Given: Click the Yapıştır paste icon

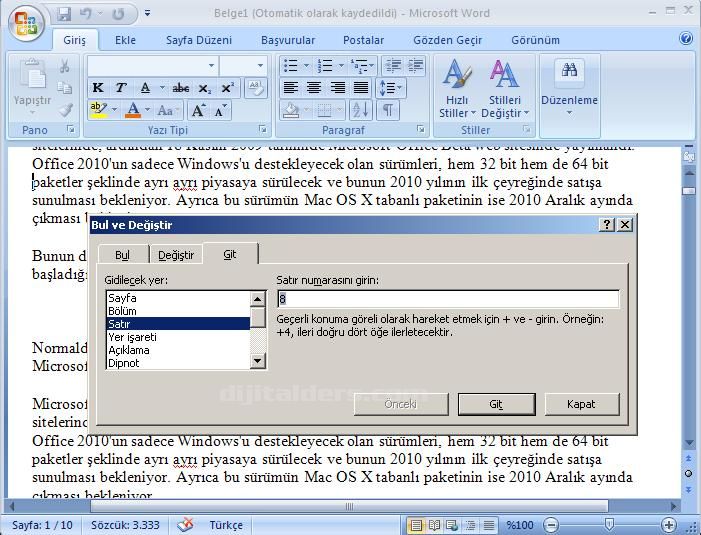Looking at the screenshot, I should pyautogui.click(x=32, y=74).
